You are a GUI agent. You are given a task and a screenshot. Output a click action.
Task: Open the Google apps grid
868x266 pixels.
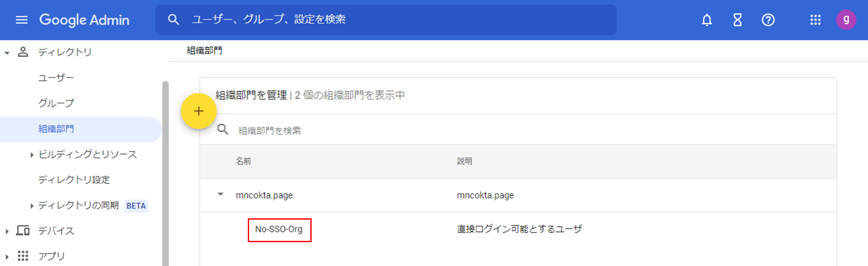pyautogui.click(x=815, y=20)
